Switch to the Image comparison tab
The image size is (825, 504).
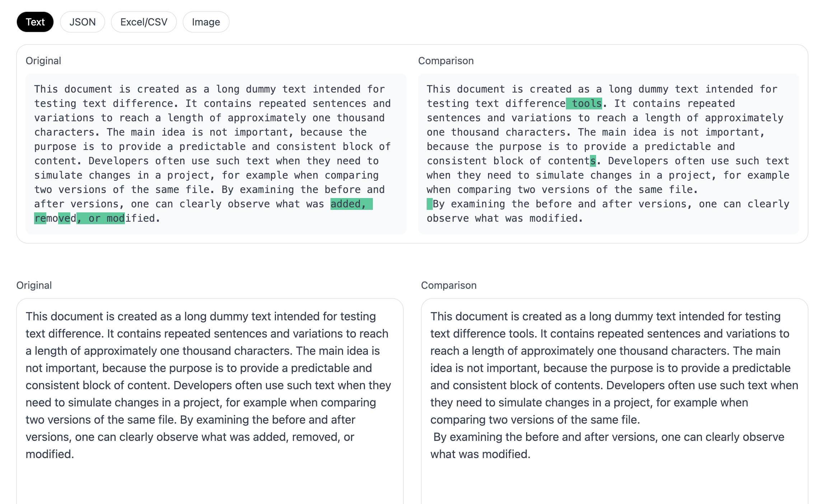206,22
